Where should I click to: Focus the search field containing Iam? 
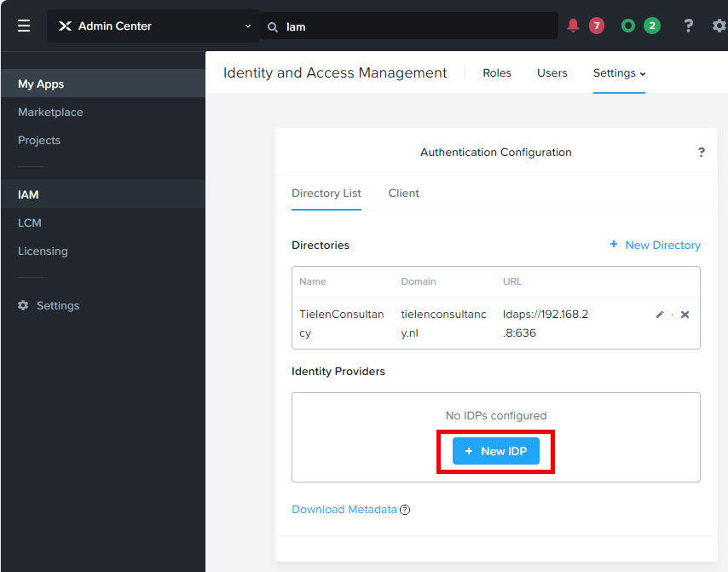click(x=409, y=26)
